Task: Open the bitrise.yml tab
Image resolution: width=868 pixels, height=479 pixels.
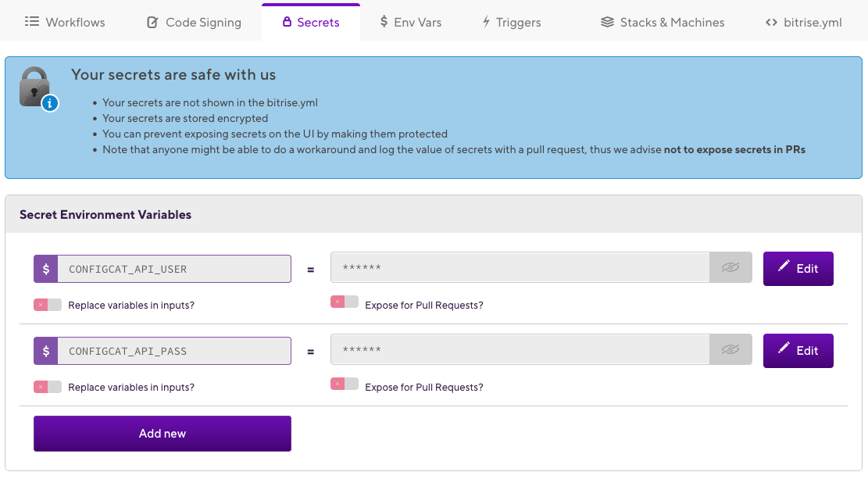Action: pyautogui.click(x=804, y=22)
